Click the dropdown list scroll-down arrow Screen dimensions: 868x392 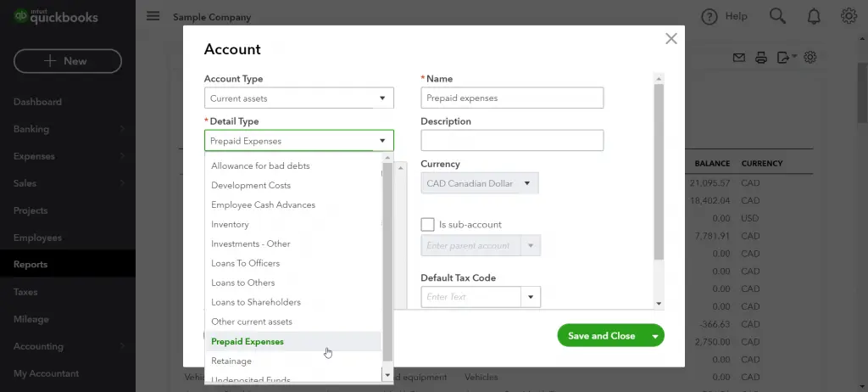[387, 375]
